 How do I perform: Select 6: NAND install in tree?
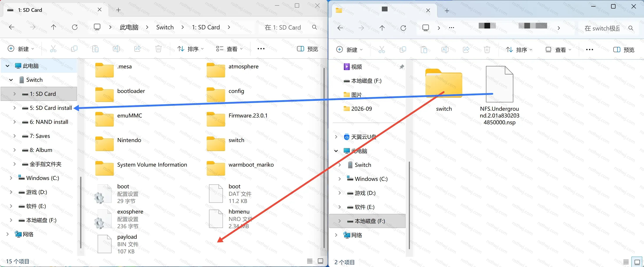[45, 122]
